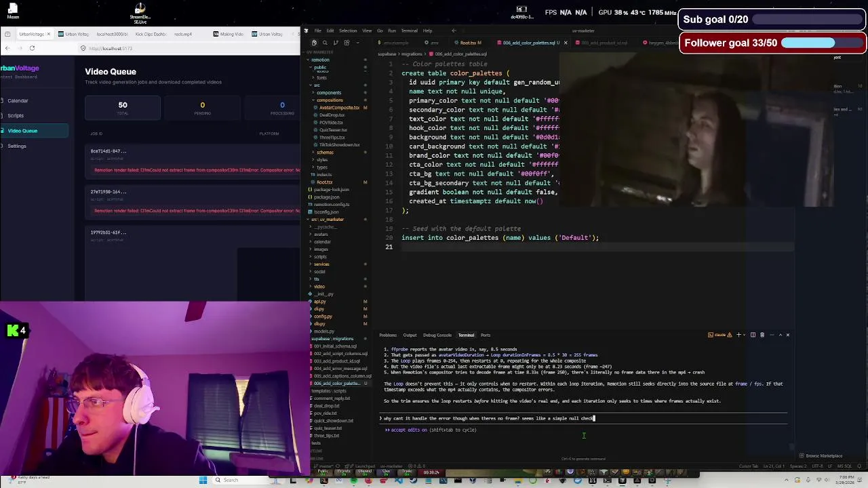Open the Terminal menu in menu bar
The width and height of the screenshot is (868, 488).
pos(409,30)
